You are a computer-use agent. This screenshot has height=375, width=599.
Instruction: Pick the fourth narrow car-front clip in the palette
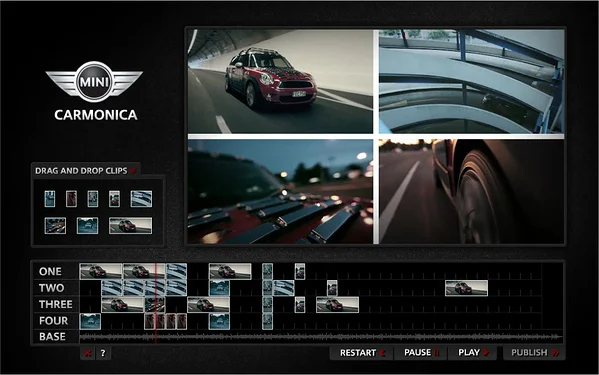coord(114,199)
